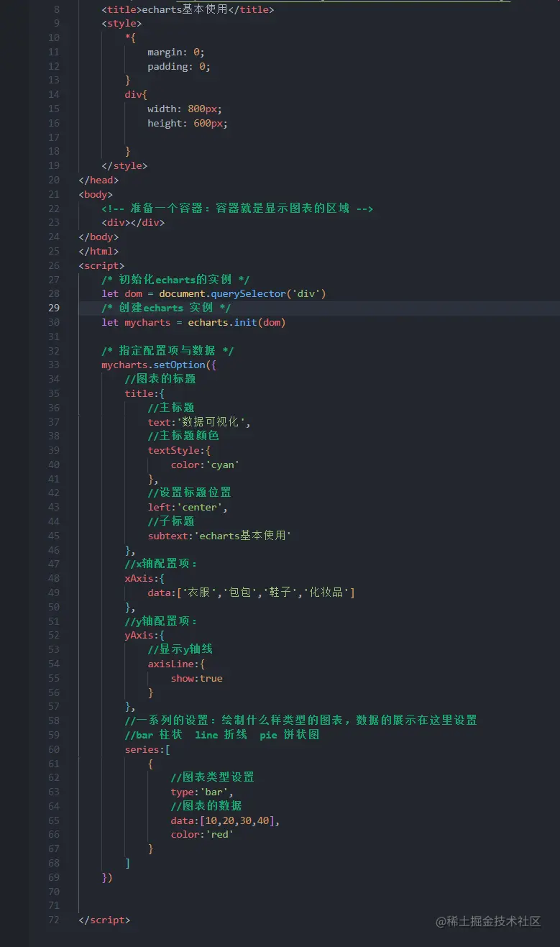Click the 'title:{' property

click(x=144, y=393)
